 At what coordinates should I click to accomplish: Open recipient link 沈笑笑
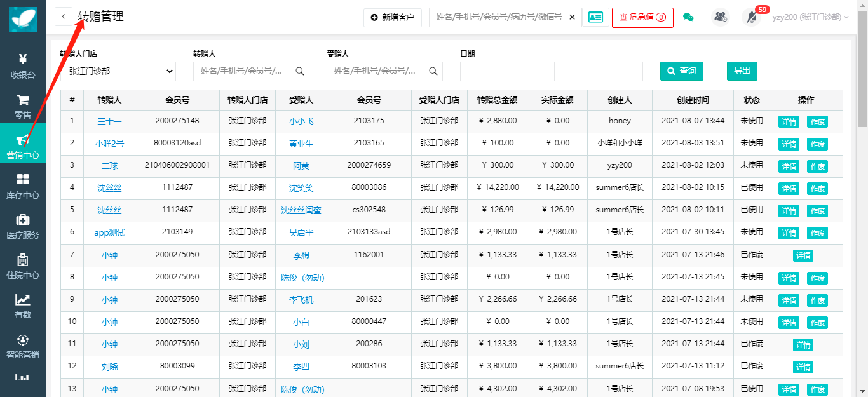click(x=301, y=188)
